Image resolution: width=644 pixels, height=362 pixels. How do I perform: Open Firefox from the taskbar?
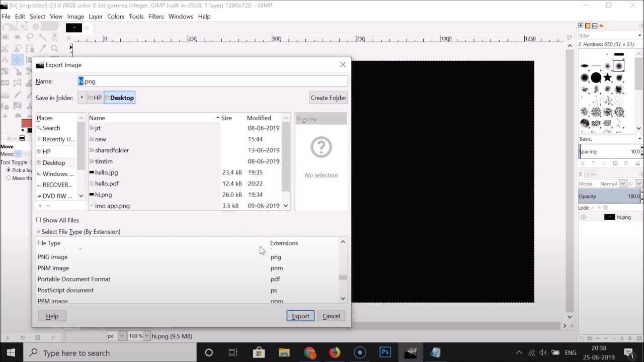pyautogui.click(x=335, y=353)
